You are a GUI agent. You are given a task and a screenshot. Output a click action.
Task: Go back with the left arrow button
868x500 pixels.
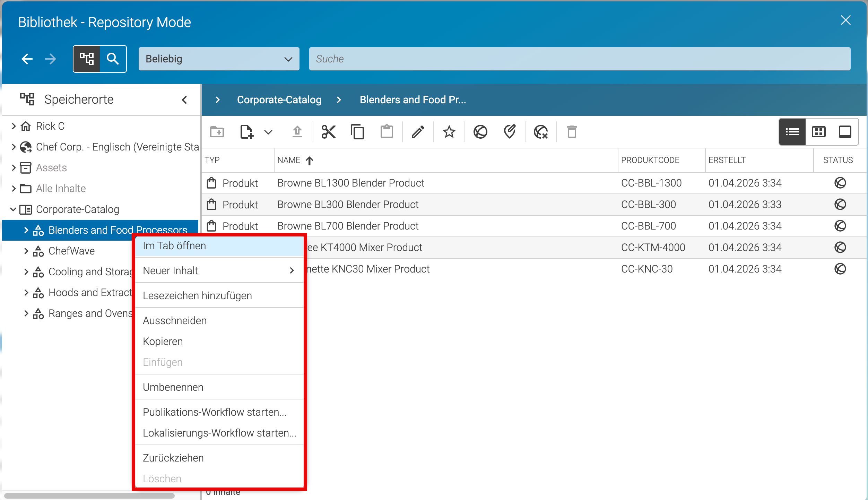point(27,59)
